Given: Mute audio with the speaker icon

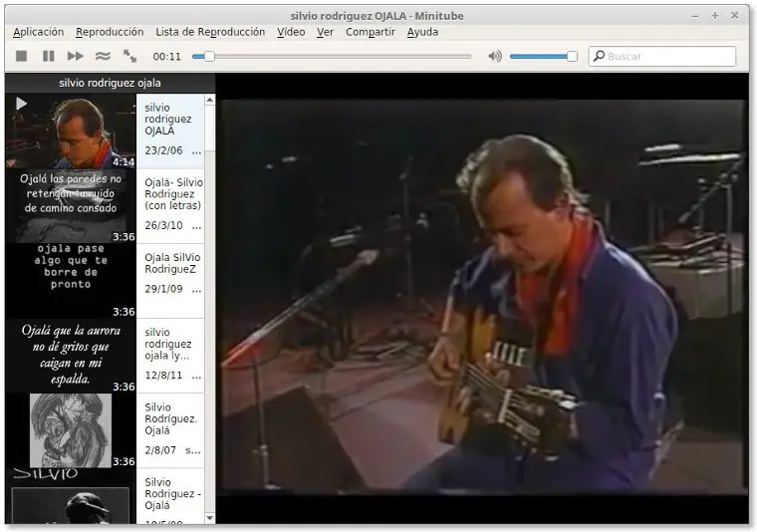Looking at the screenshot, I should 495,56.
